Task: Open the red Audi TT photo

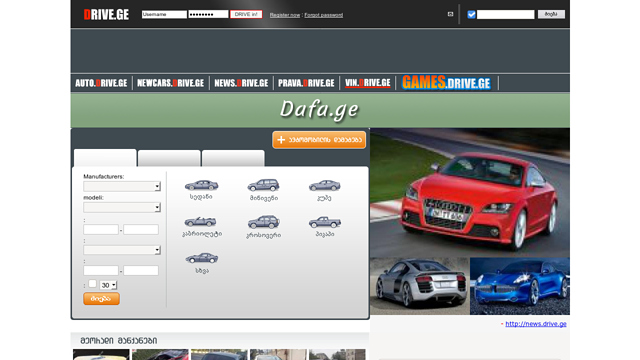Action: pyautogui.click(x=470, y=193)
